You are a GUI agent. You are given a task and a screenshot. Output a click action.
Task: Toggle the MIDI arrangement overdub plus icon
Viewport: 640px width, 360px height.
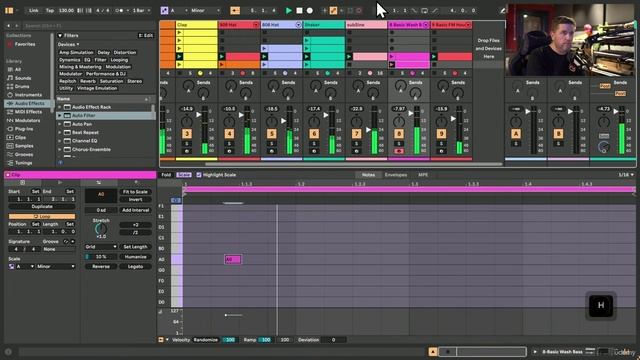point(324,10)
